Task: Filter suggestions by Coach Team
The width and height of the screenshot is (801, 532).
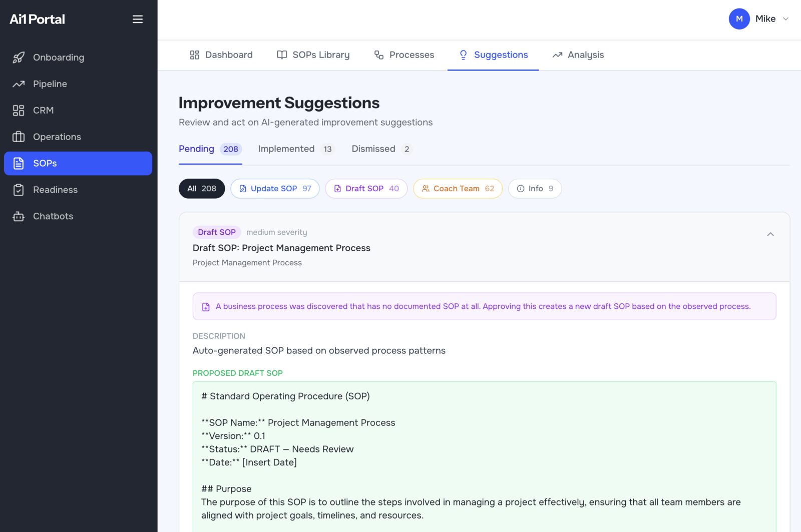Action: [458, 189]
